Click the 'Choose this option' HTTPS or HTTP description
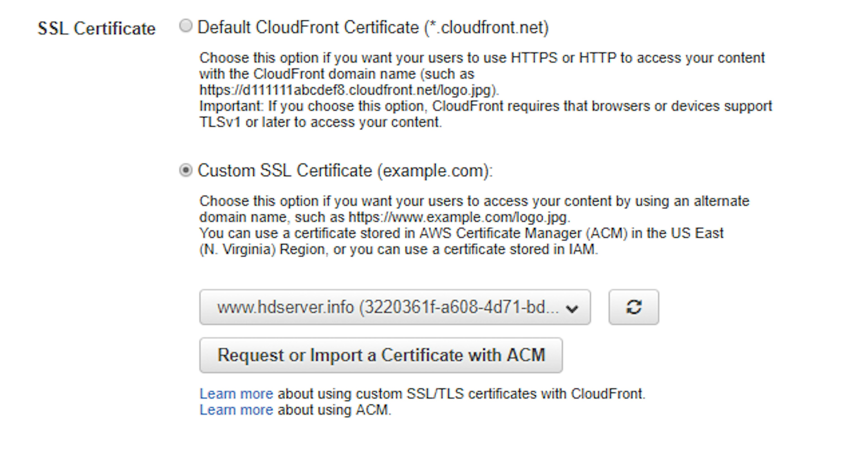The width and height of the screenshot is (868, 459). 482,58
